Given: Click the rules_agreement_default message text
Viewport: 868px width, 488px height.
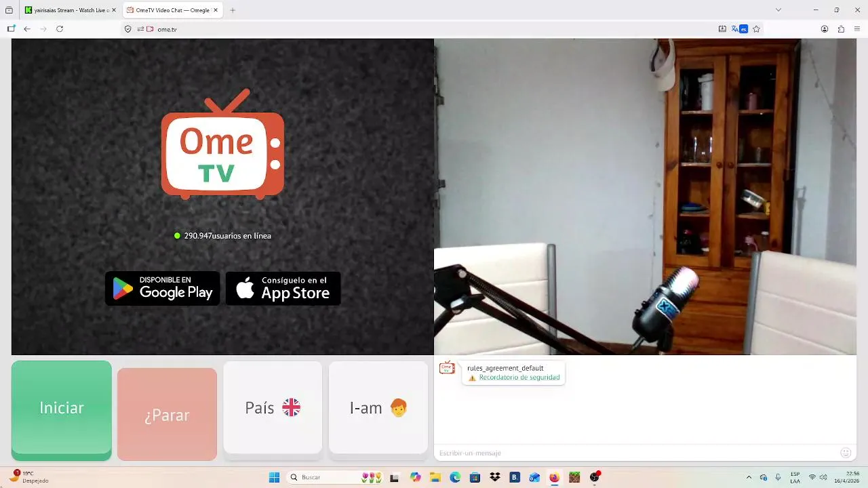Looking at the screenshot, I should (505, 368).
